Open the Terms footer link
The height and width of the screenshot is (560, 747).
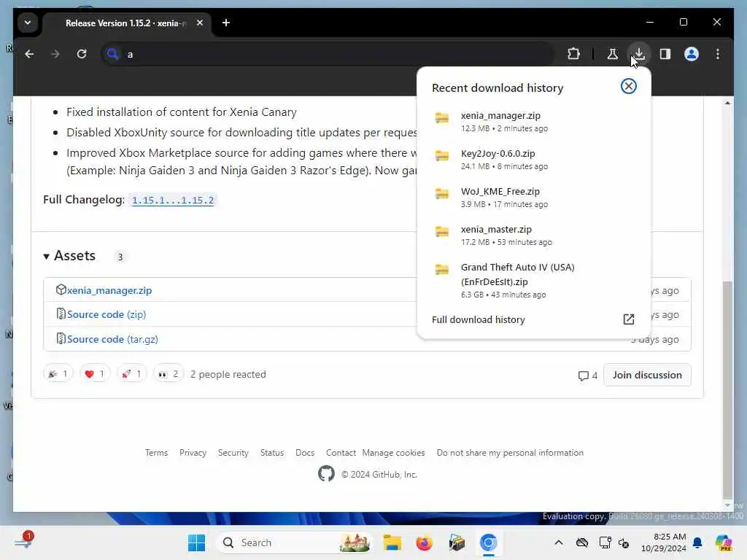coord(156,452)
